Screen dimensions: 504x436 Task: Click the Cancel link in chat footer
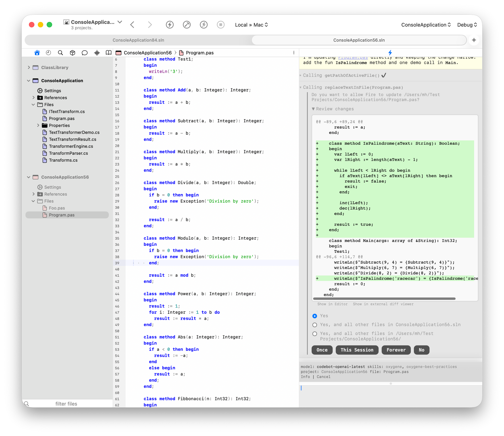324,377
